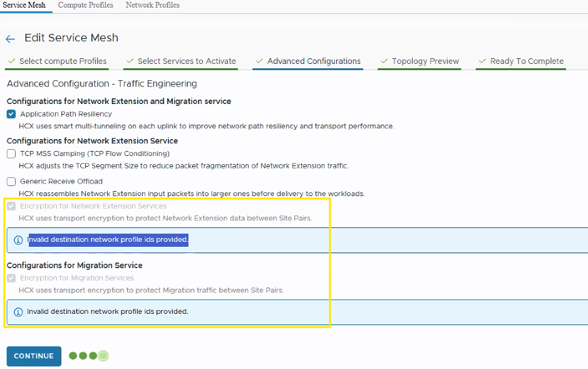Switch to the Compute Profiles tab
Screen dimensions: 588x369
pos(86,5)
